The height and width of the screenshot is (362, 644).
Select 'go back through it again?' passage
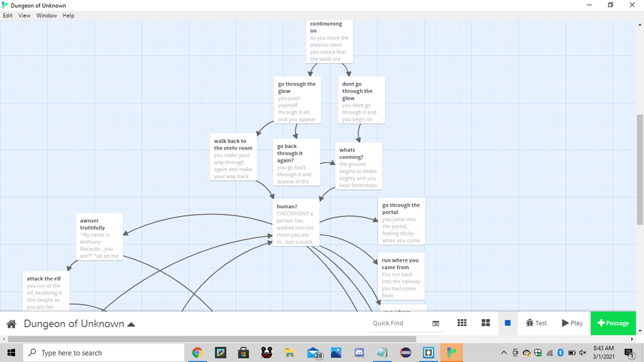point(296,162)
